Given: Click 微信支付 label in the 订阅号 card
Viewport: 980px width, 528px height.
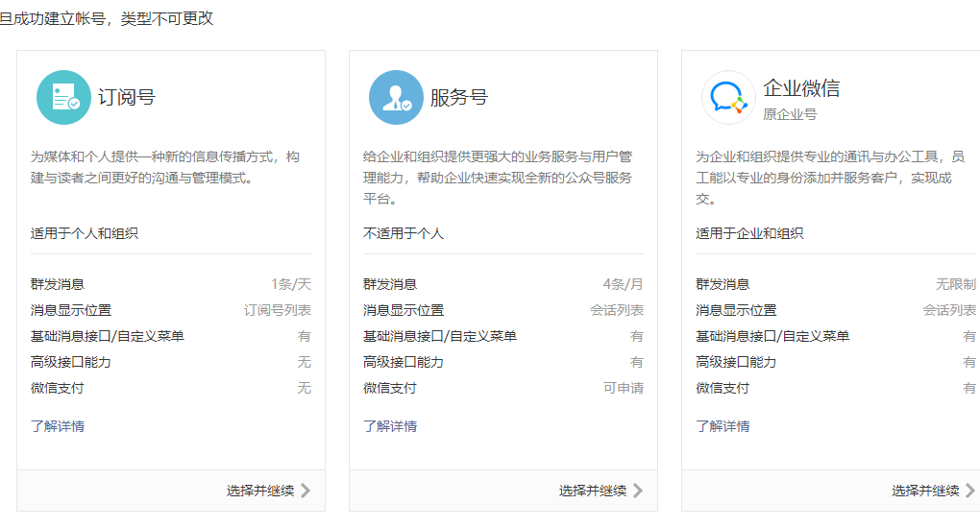Looking at the screenshot, I should click(58, 388).
